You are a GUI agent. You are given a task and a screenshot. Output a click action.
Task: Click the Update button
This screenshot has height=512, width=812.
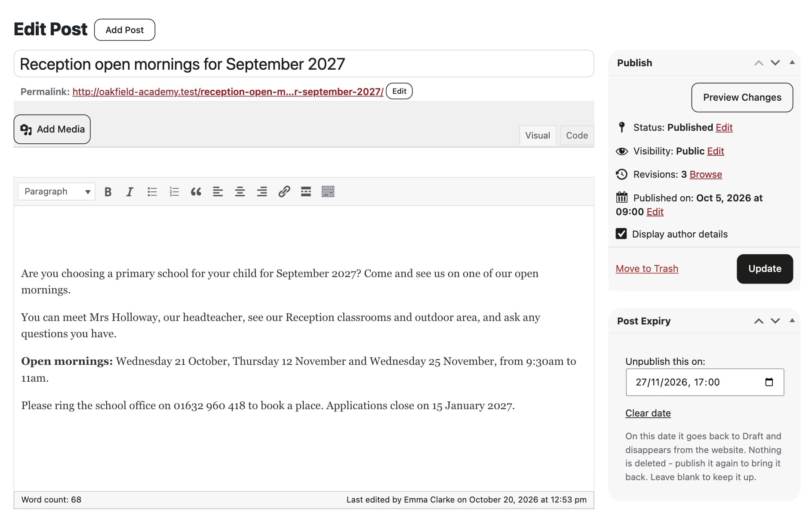[765, 269]
